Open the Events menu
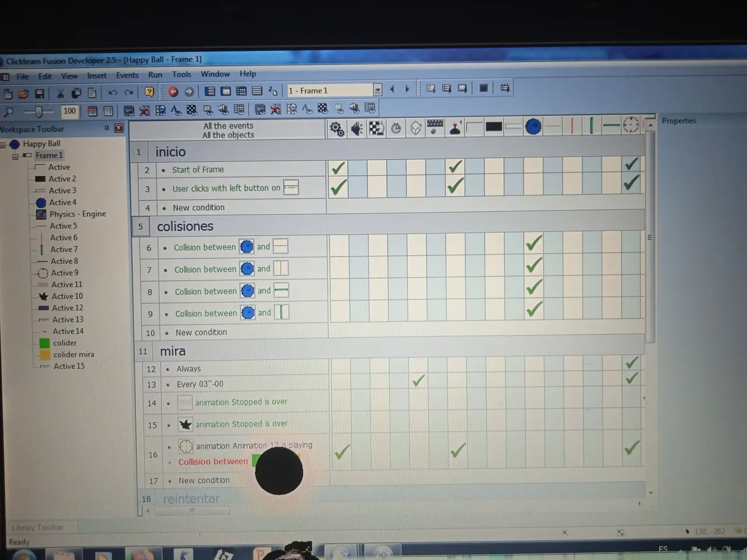The width and height of the screenshot is (747, 560). 127,75
